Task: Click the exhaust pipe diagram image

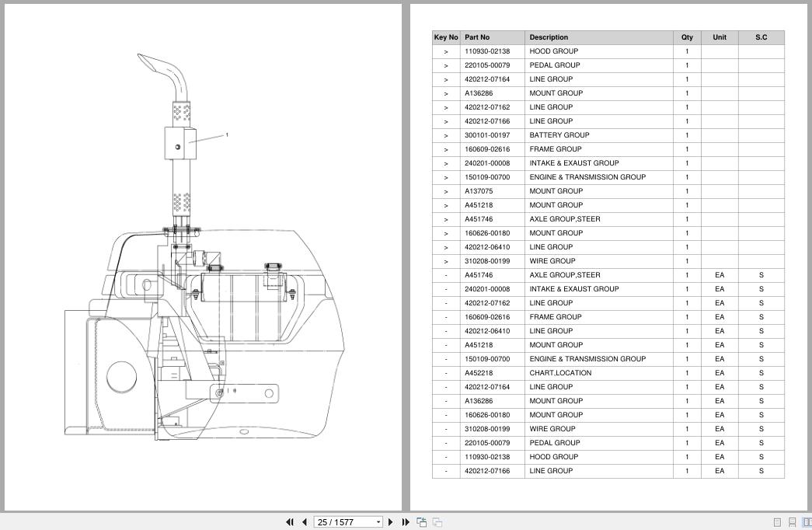Action: (x=204, y=246)
